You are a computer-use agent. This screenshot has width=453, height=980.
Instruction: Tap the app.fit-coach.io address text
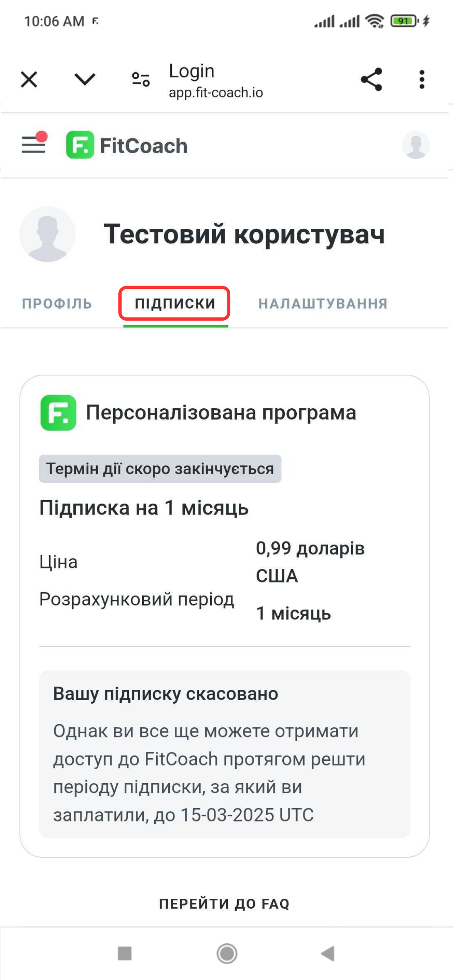216,93
